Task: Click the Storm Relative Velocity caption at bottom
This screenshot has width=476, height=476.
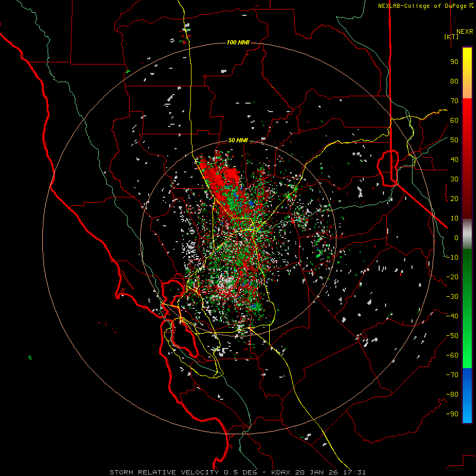Action: coord(237,472)
